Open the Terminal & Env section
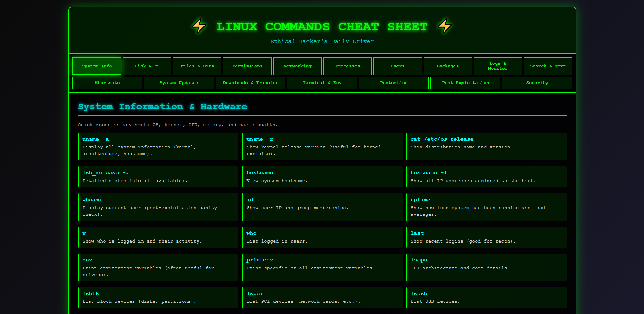The width and height of the screenshot is (644, 314). coord(322,83)
